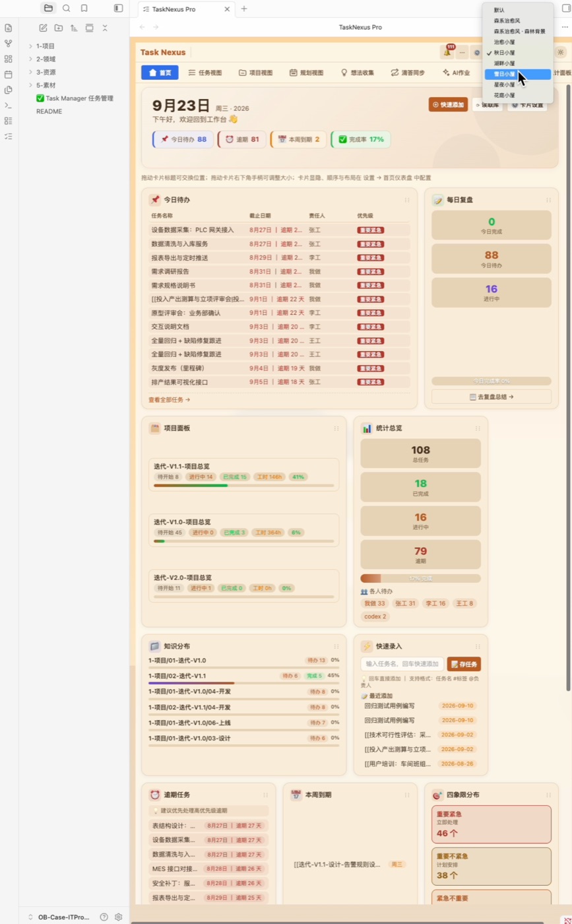Click the 快速添加 button

(x=448, y=104)
